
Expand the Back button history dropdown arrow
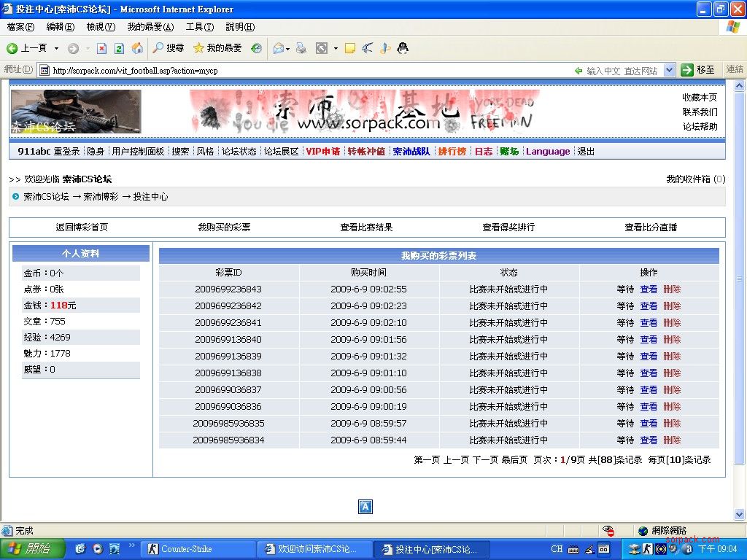56,48
